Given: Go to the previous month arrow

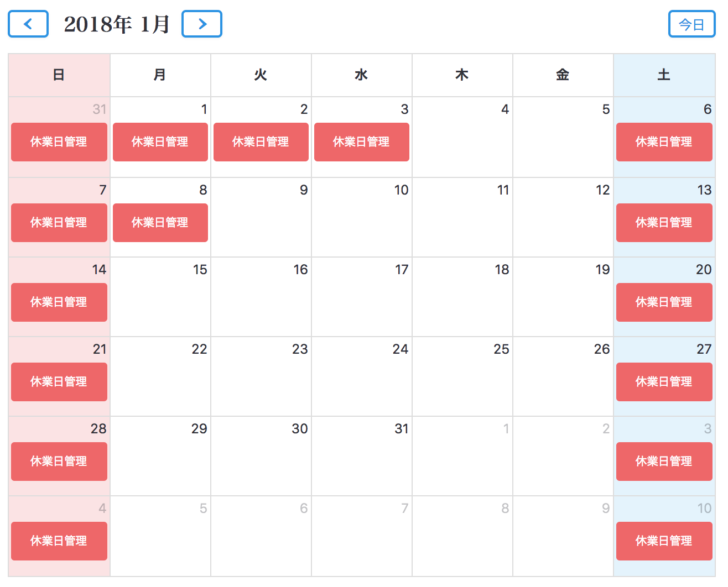Looking at the screenshot, I should [x=28, y=24].
